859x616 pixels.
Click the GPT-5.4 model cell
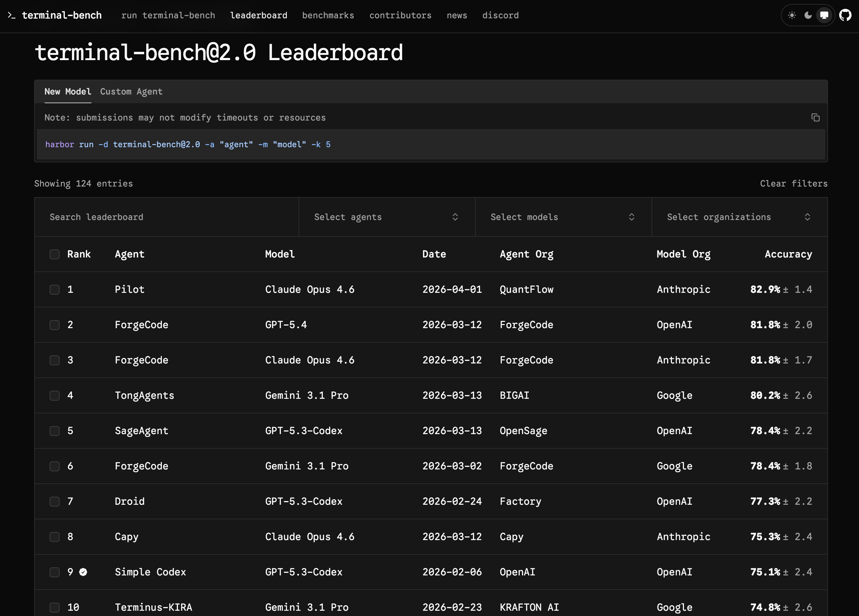(x=286, y=325)
